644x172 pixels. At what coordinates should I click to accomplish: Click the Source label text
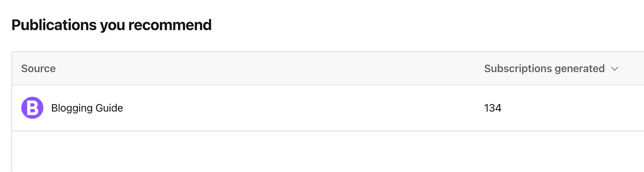point(38,69)
